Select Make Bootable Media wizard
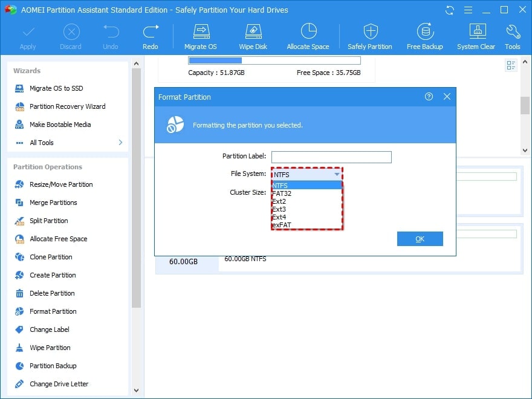This screenshot has height=399, width=532. (60, 125)
